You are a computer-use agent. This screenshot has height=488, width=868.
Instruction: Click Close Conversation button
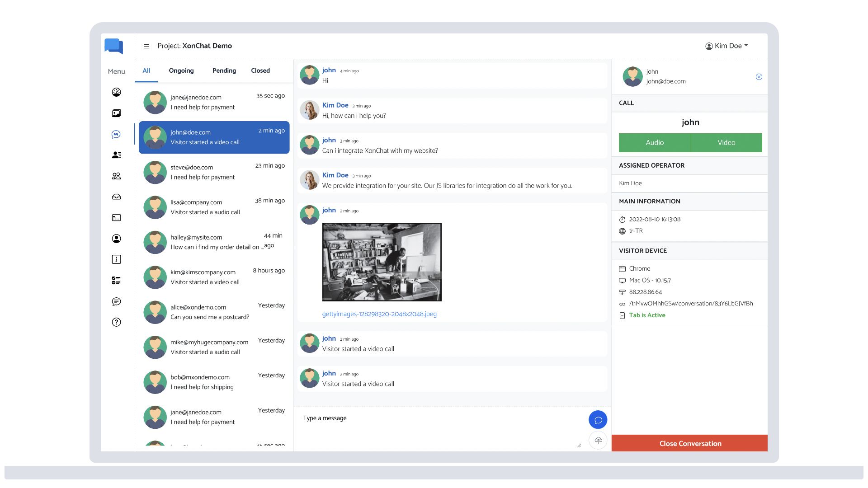690,444
